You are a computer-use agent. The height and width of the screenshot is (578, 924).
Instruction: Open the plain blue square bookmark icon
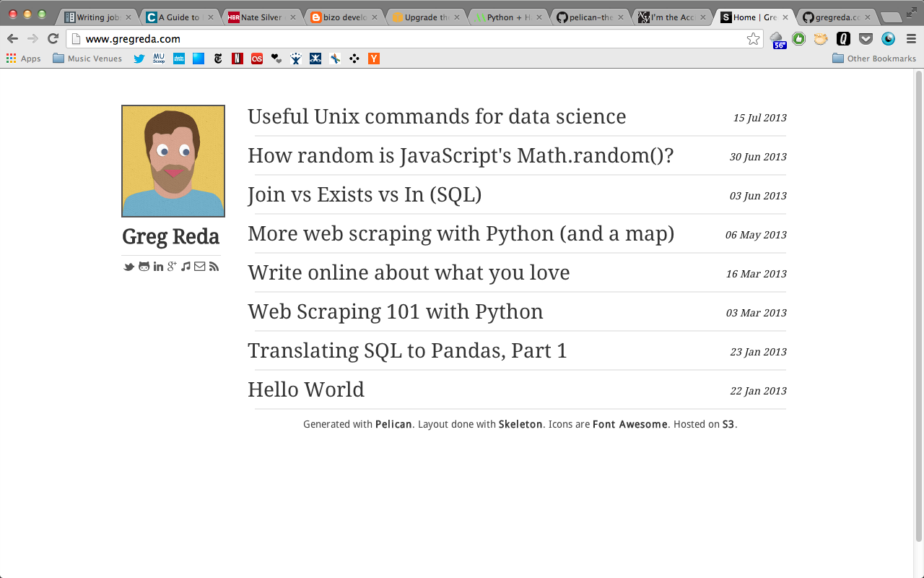coord(199,59)
